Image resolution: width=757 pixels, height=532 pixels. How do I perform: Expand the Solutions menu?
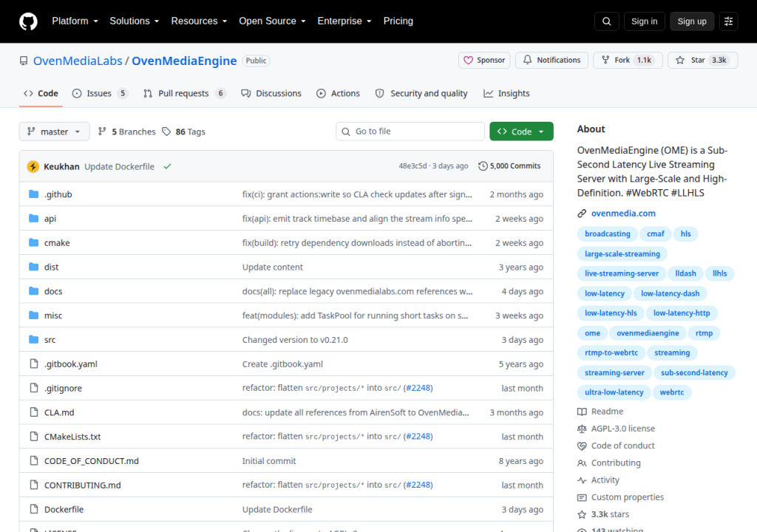tap(135, 21)
